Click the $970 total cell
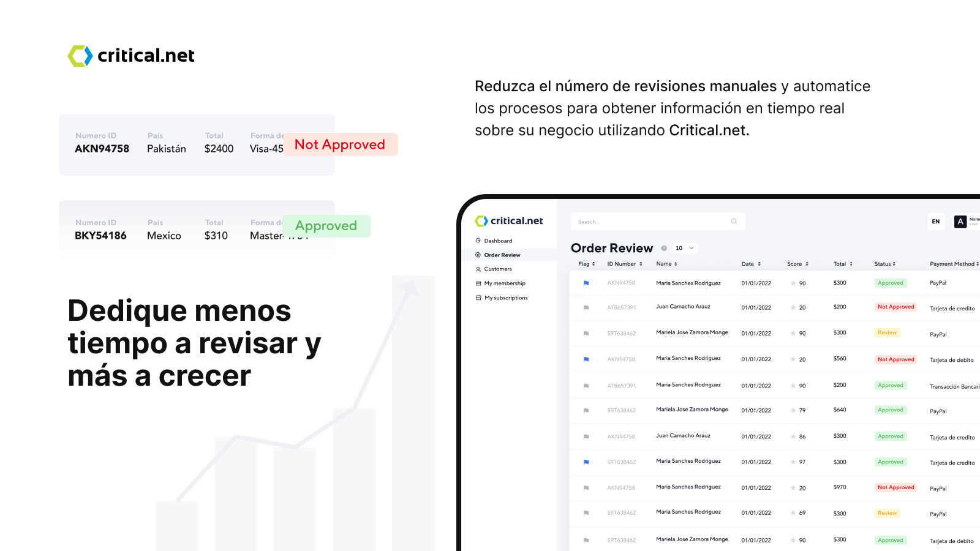This screenshot has width=980, height=551. [840, 487]
